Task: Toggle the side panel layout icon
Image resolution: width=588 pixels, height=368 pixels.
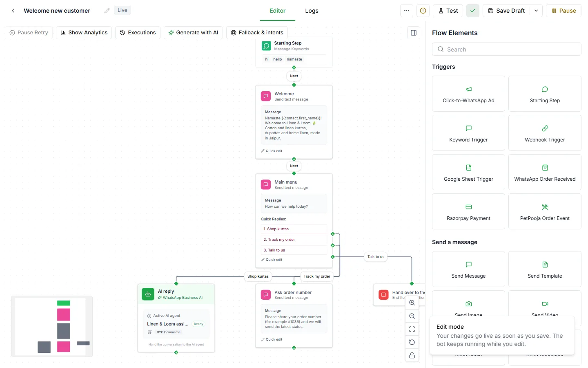Action: pyautogui.click(x=414, y=33)
